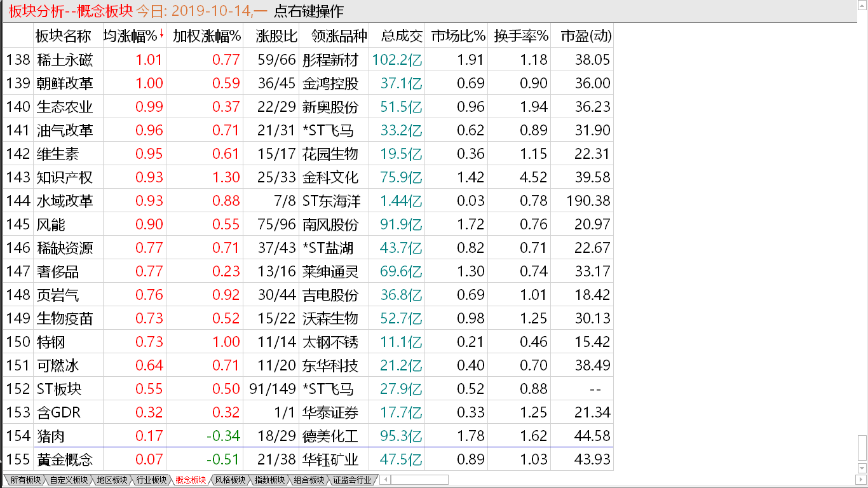
Task: Click leading stock 彤程新材
Action: tap(330, 60)
